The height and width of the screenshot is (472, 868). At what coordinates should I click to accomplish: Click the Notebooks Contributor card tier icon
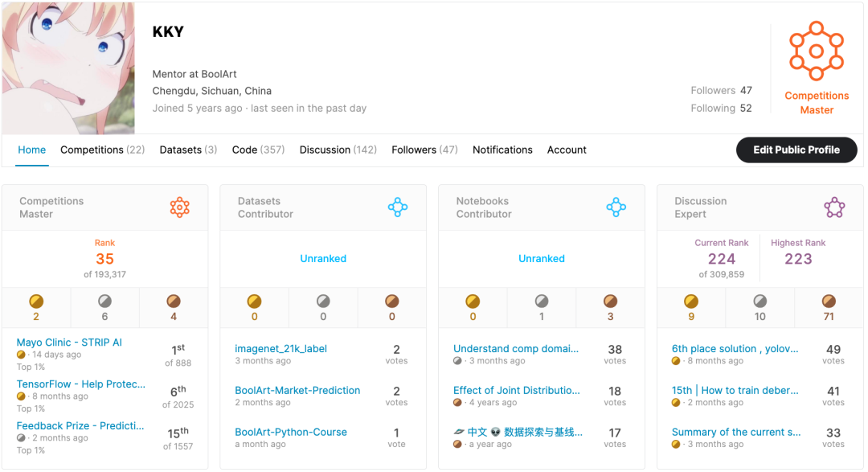[616, 207]
